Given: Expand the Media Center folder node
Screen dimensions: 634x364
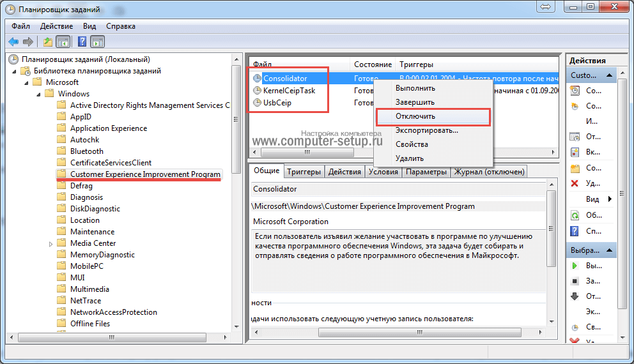Looking at the screenshot, I should pyautogui.click(x=50, y=244).
